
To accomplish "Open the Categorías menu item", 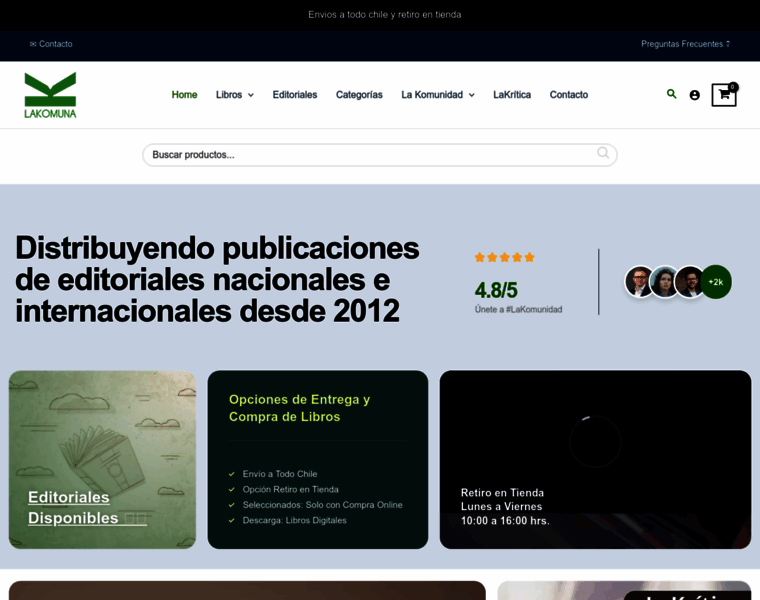I will tap(359, 95).
